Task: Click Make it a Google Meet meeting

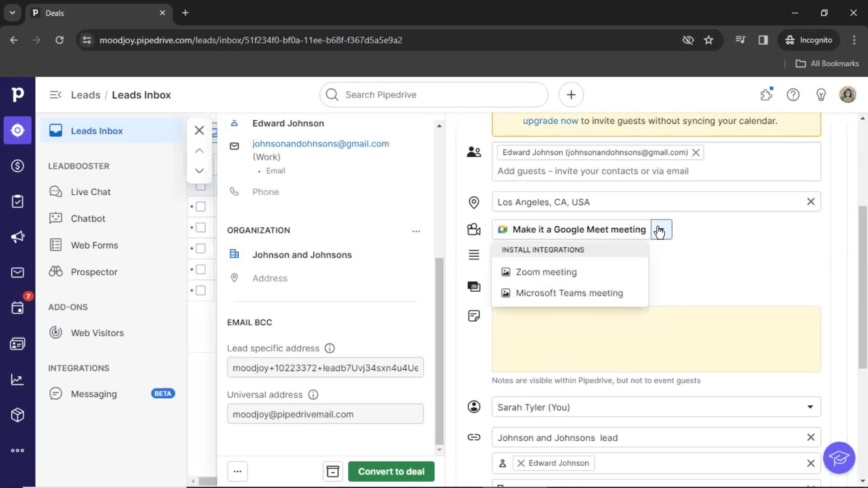Action: [x=571, y=230]
